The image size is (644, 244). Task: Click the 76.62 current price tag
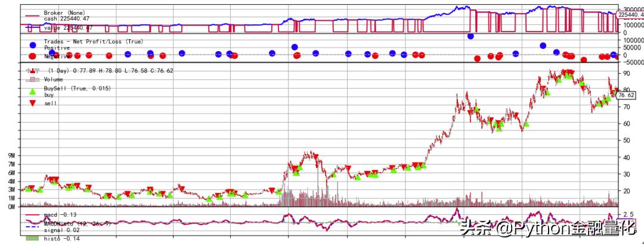point(626,95)
